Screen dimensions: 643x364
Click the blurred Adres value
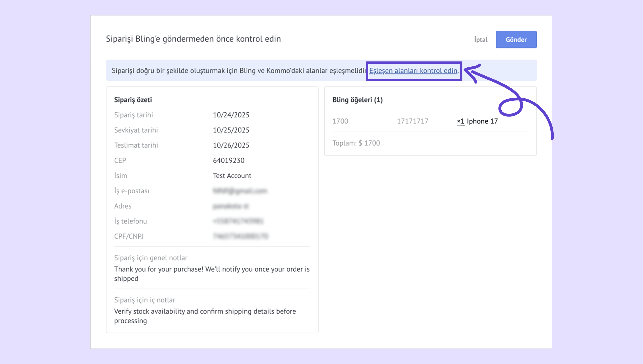[230, 206]
